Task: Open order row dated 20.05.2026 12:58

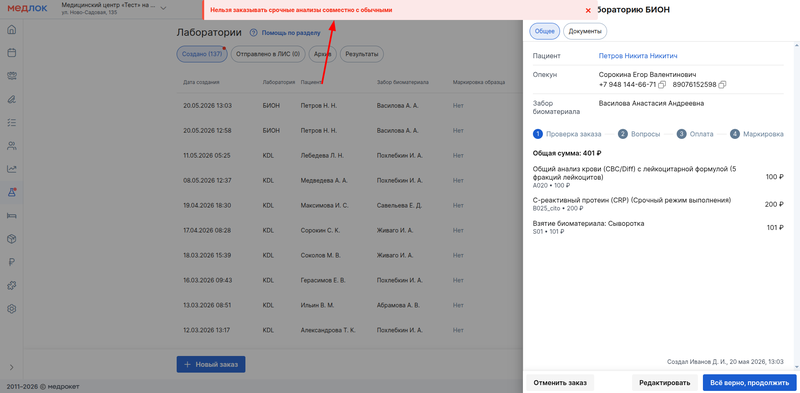Action: click(349, 131)
